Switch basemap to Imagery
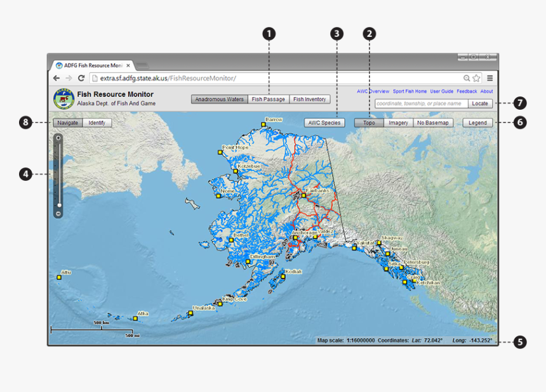 398,123
